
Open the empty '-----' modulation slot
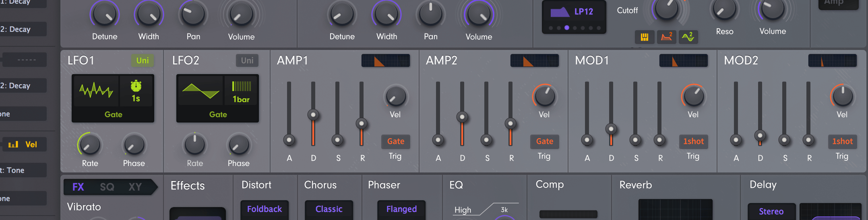24,60
